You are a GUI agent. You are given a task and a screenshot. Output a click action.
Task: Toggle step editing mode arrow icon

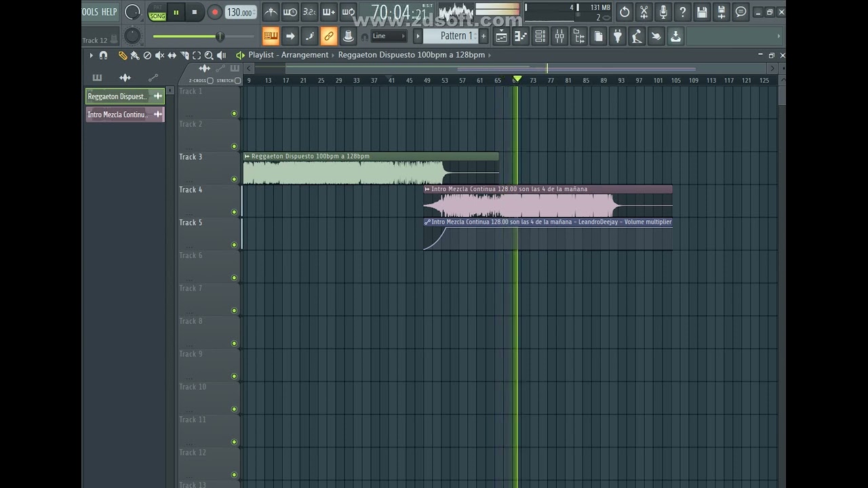290,36
